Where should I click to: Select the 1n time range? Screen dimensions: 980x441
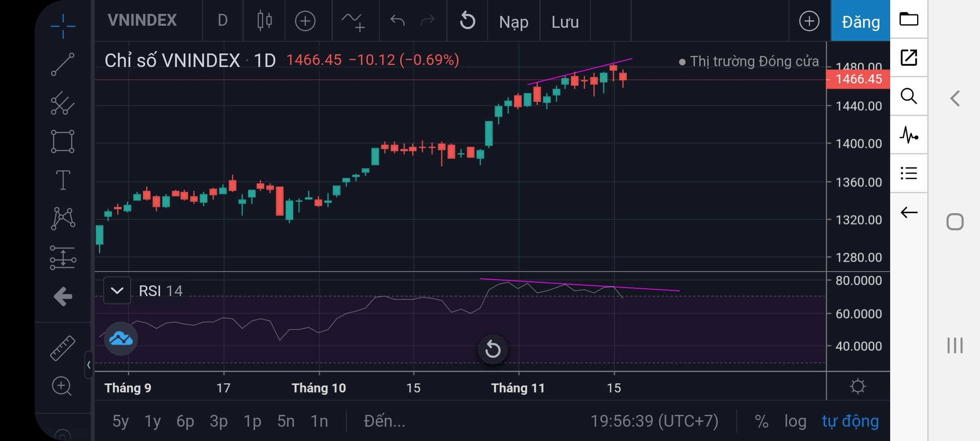319,421
